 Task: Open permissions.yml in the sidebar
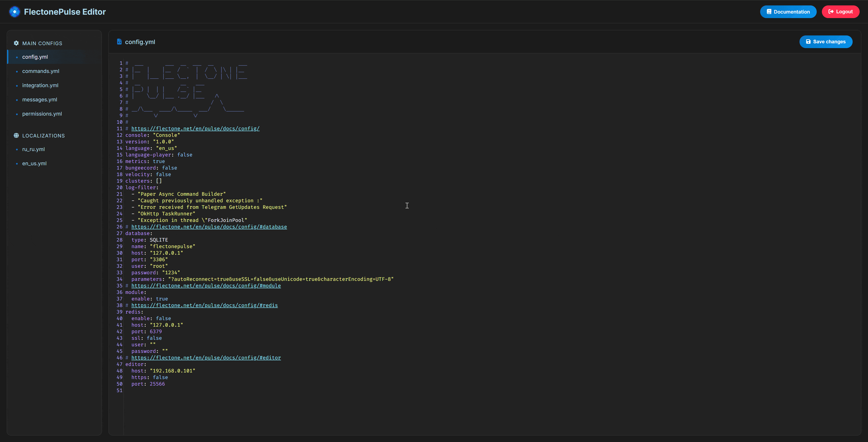pos(42,114)
